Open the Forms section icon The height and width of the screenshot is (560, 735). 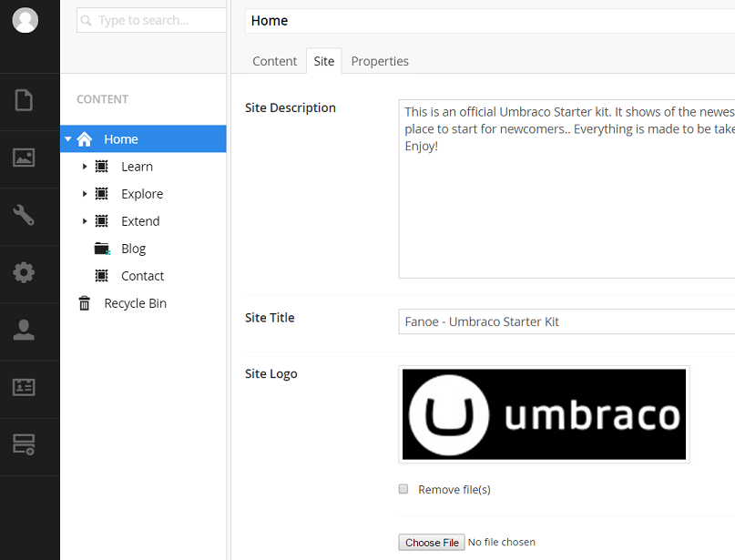pos(24,444)
